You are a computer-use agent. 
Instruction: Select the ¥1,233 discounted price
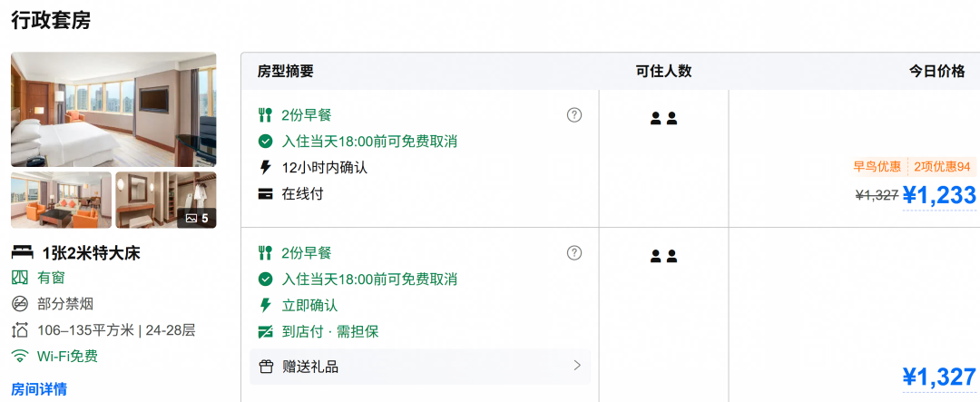(x=939, y=195)
